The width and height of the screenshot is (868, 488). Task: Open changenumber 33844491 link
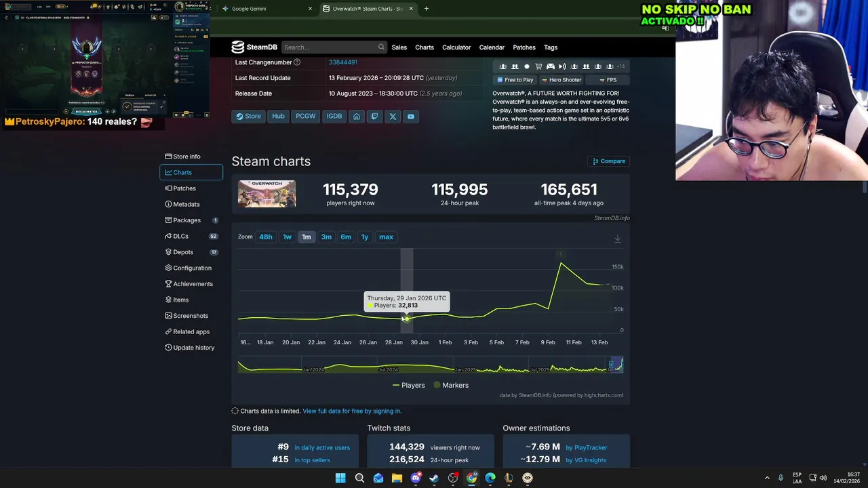click(x=343, y=62)
